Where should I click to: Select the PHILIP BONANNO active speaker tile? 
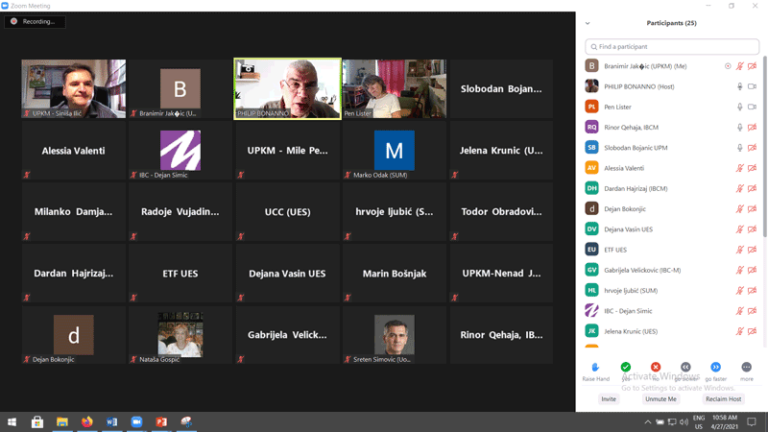coord(288,89)
